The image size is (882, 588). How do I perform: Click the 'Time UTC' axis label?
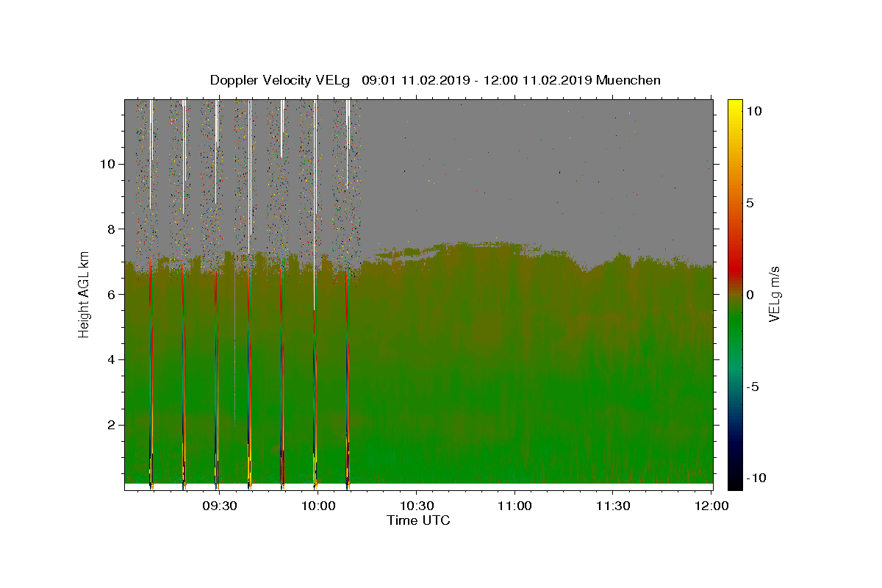point(418,520)
